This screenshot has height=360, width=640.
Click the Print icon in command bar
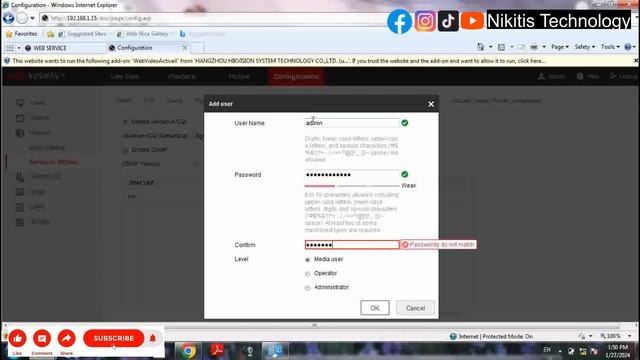pos(533,47)
